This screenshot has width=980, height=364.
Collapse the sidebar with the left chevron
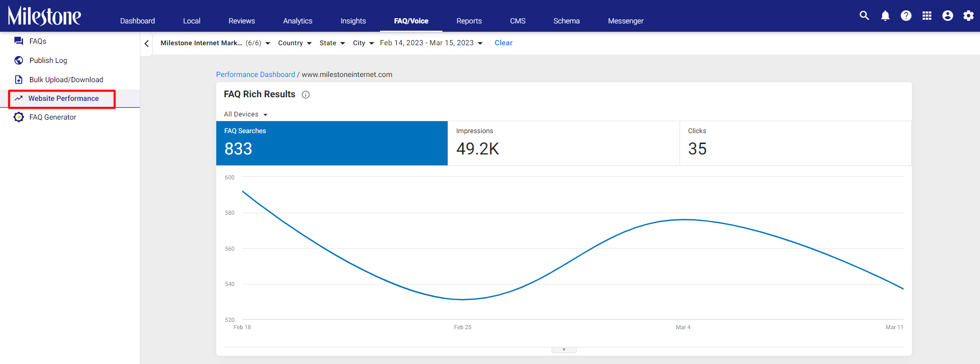pyautogui.click(x=147, y=44)
